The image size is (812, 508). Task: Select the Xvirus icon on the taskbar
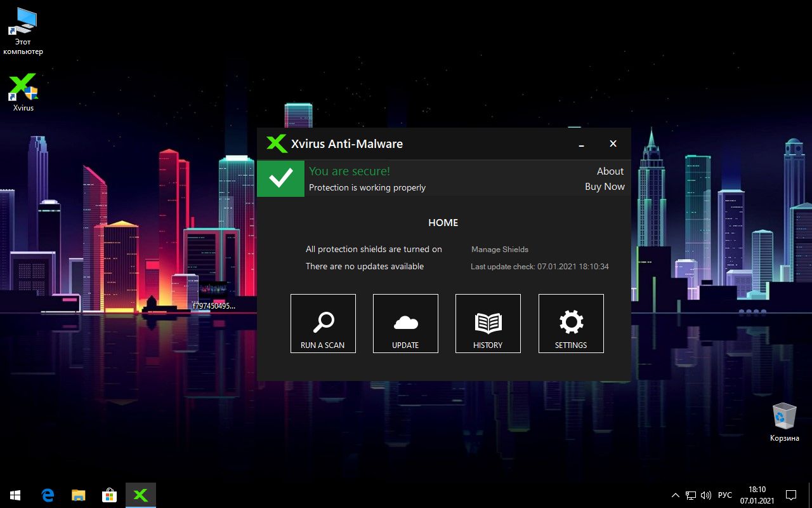pos(140,495)
